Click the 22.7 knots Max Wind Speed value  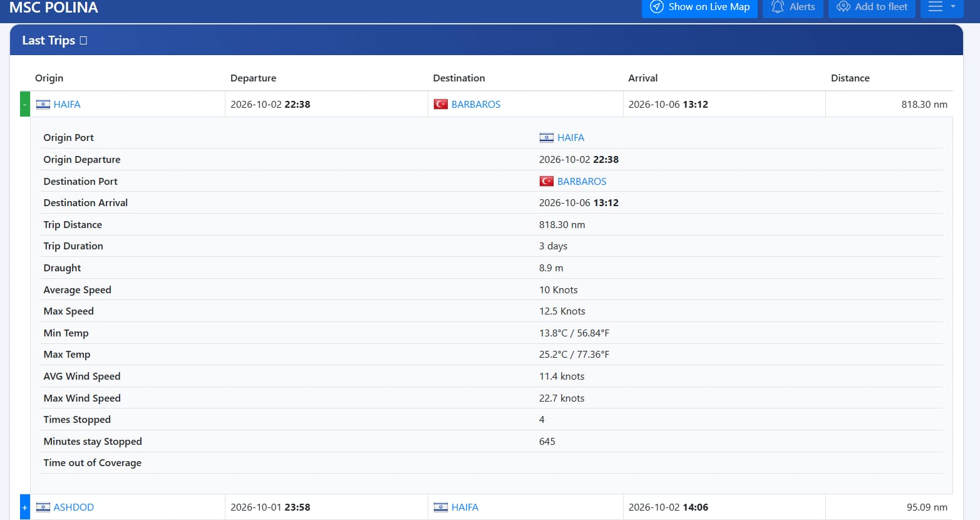tap(562, 398)
